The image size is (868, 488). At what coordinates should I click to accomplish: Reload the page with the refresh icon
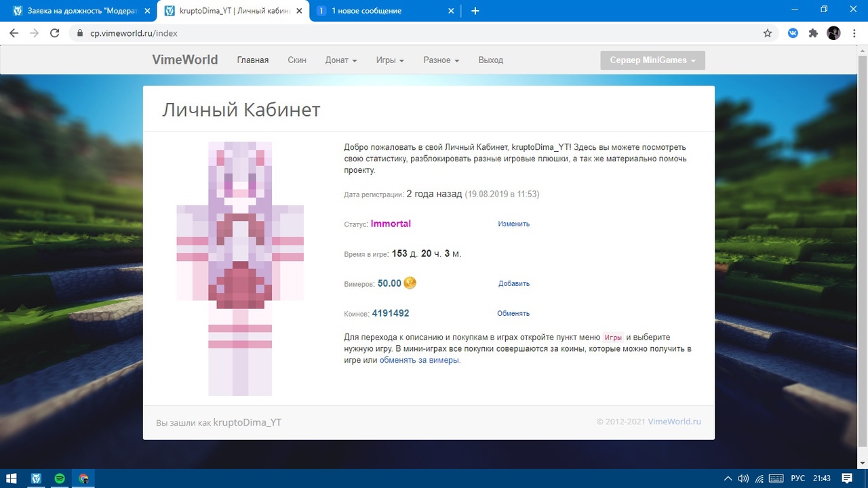coord(56,33)
